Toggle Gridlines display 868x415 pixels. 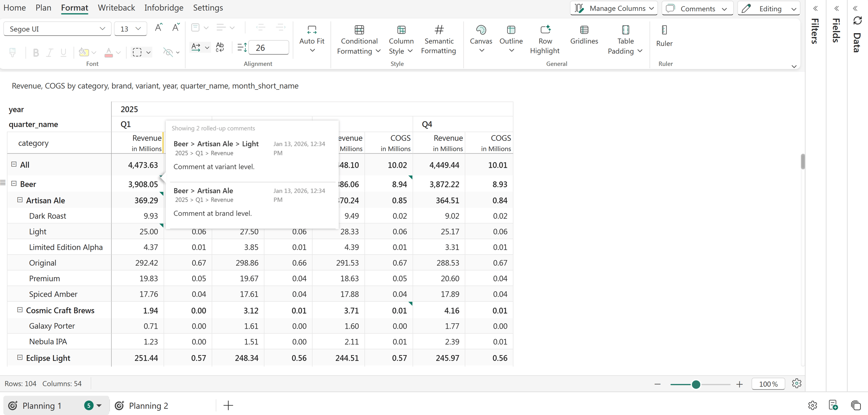584,35
